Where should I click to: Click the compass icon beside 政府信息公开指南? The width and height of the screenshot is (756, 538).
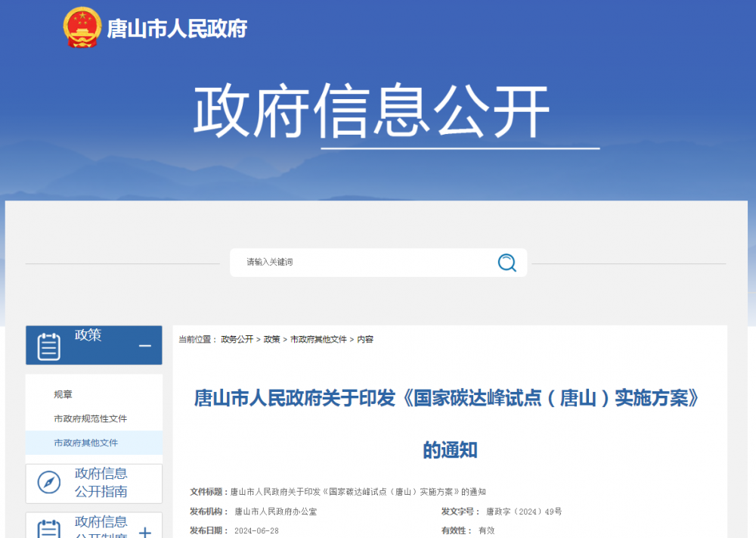pos(47,483)
